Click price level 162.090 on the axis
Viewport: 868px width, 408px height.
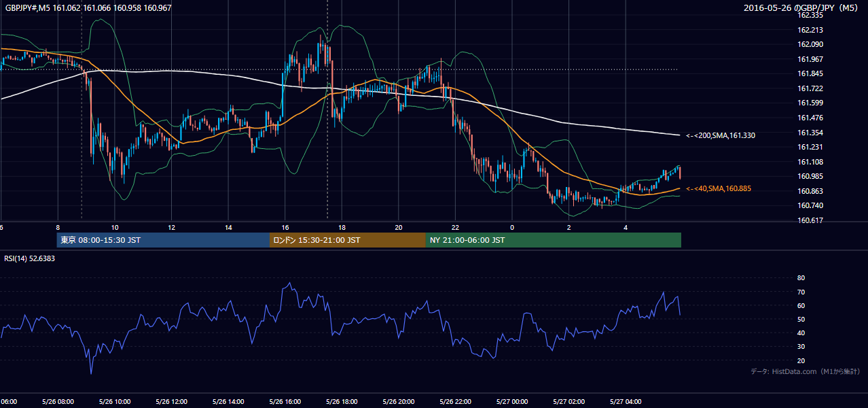(810, 44)
